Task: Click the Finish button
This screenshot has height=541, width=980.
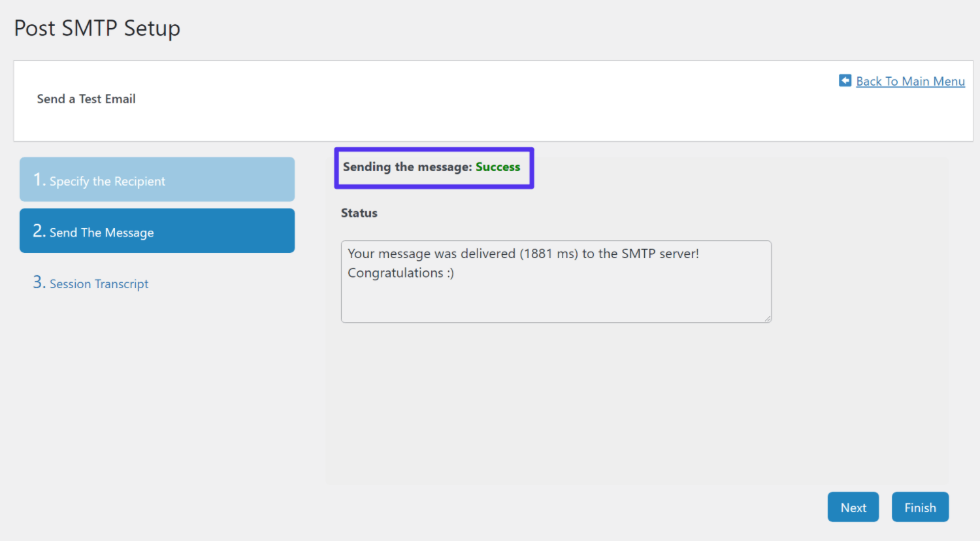Action: pyautogui.click(x=920, y=507)
